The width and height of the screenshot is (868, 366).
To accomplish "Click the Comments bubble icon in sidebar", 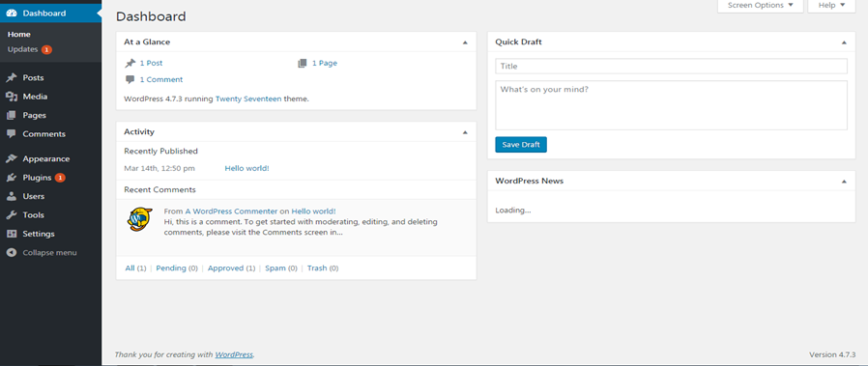I will click(x=11, y=134).
